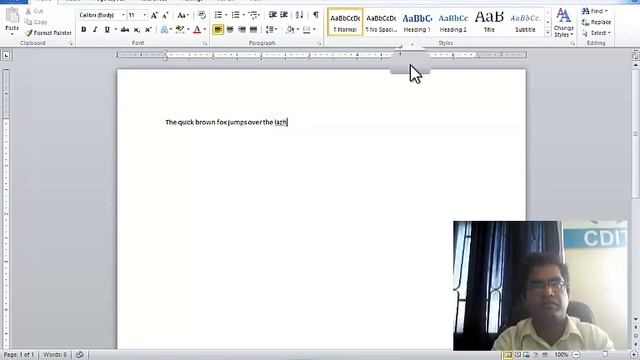Click the proofing status icon in status bar
The height and width of the screenshot is (360, 640).
pos(80,355)
